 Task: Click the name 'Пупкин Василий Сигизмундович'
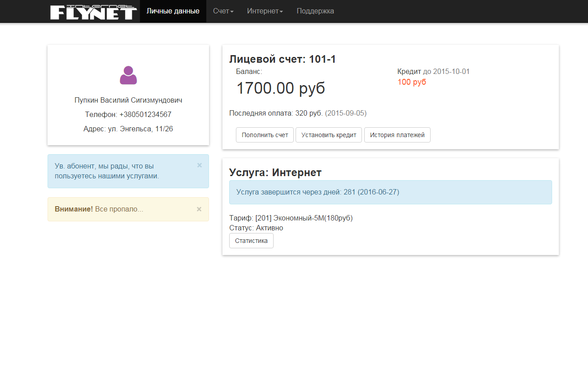(128, 100)
